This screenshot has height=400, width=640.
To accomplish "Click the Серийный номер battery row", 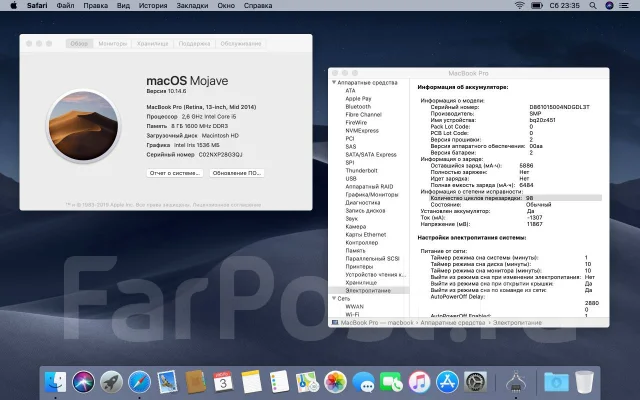I will pyautogui.click(x=510, y=107).
